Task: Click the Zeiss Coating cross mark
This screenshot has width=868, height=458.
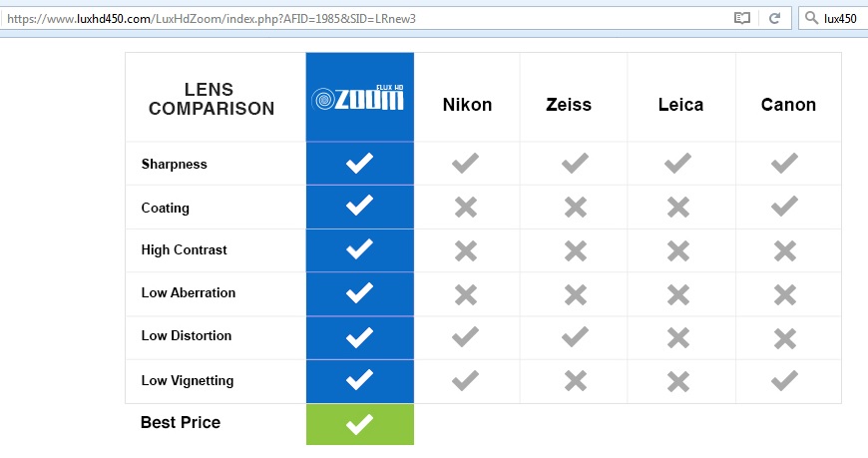Action: click(x=575, y=208)
